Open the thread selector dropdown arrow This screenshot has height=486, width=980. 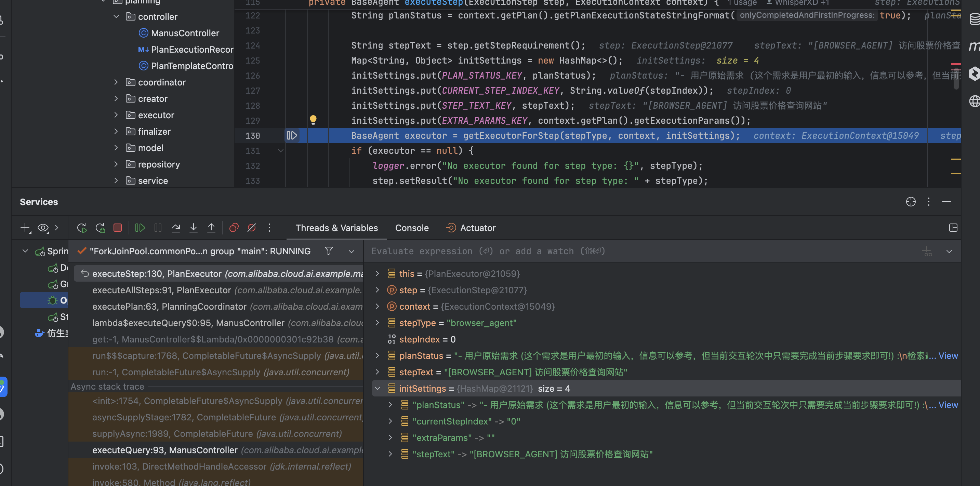351,251
